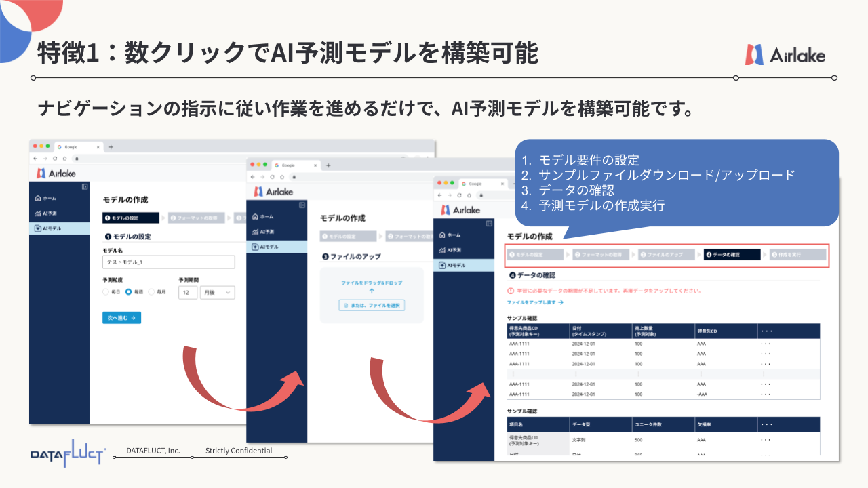The width and height of the screenshot is (868, 488).
Task: Open a new browser tab with the plus button
Action: pyautogui.click(x=111, y=147)
